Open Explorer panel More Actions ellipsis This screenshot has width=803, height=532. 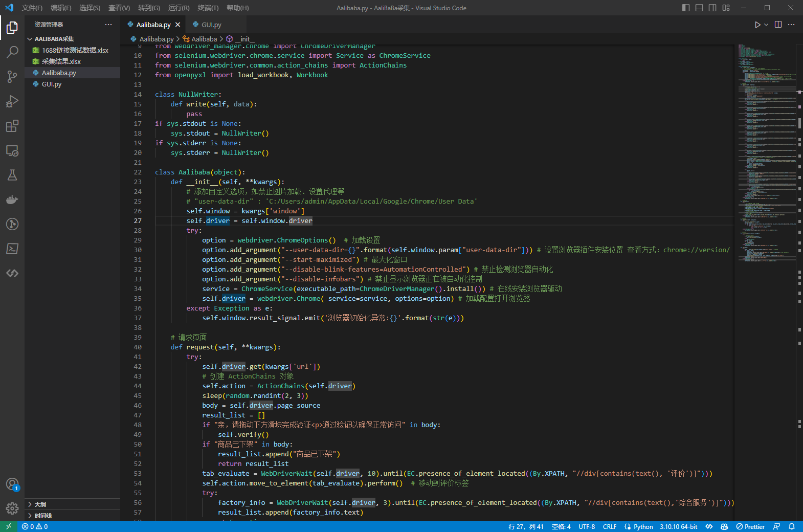(108, 25)
